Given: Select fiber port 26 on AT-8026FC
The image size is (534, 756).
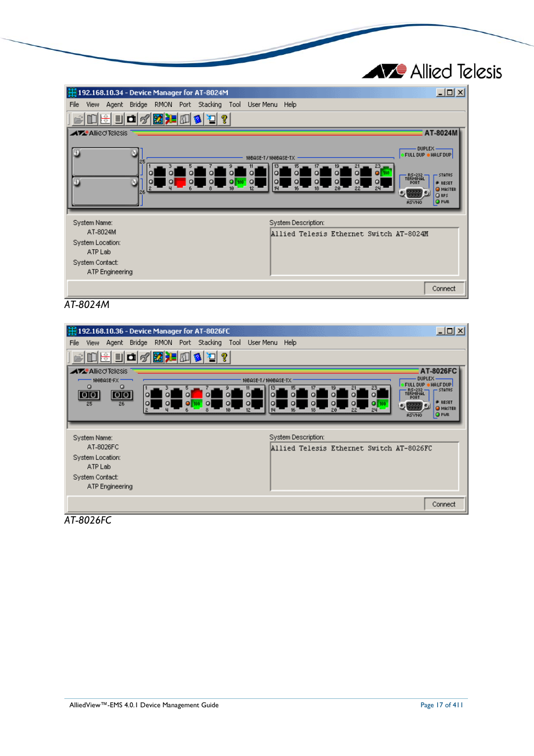Looking at the screenshot, I should (121, 395).
